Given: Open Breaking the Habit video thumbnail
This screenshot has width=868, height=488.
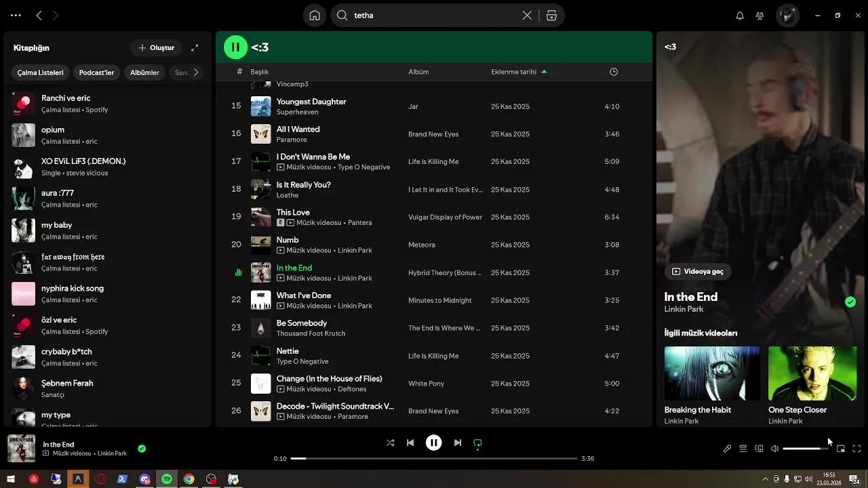Looking at the screenshot, I should pos(712,373).
